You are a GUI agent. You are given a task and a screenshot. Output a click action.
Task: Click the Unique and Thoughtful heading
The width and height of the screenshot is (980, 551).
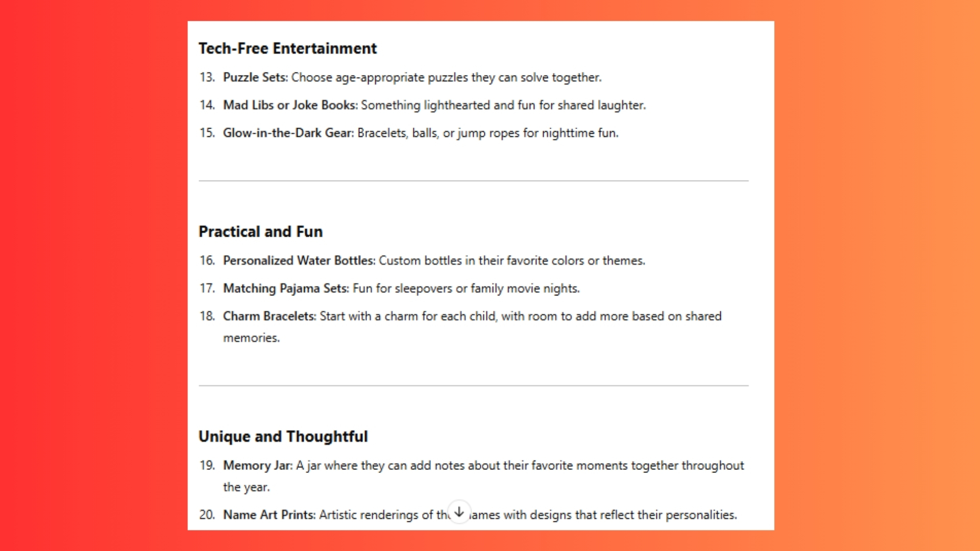[x=283, y=437]
